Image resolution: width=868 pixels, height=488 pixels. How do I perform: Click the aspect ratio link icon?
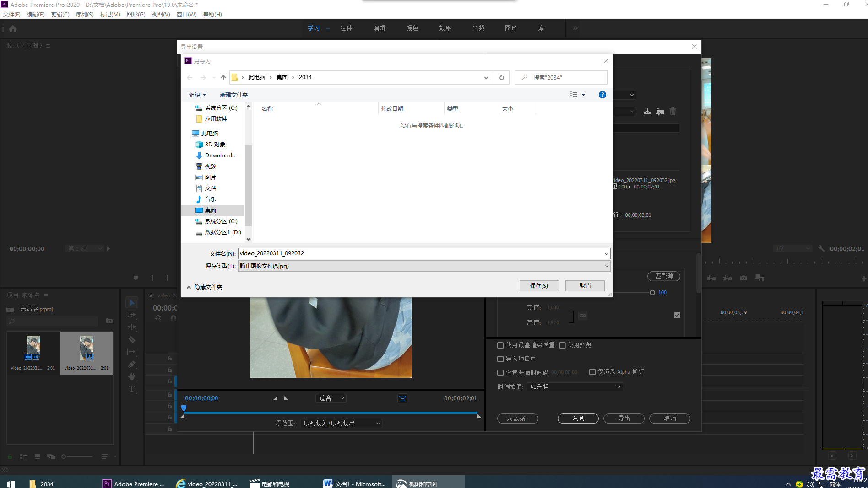tap(583, 316)
